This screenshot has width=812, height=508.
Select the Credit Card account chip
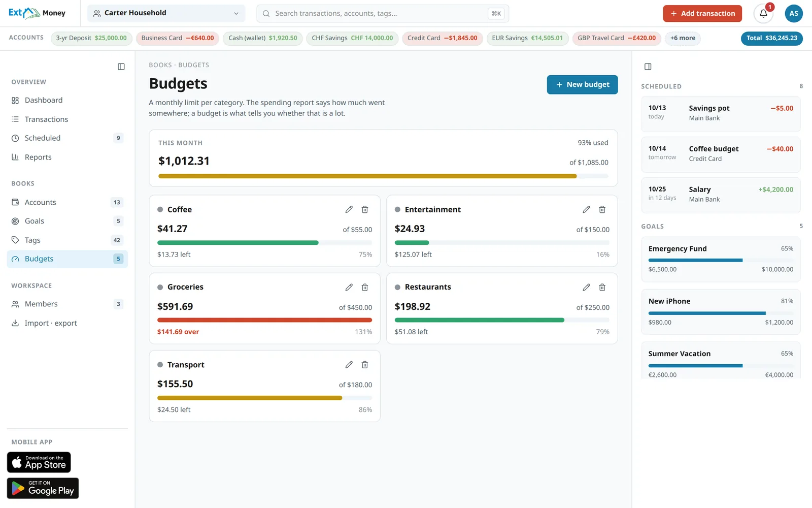click(443, 38)
